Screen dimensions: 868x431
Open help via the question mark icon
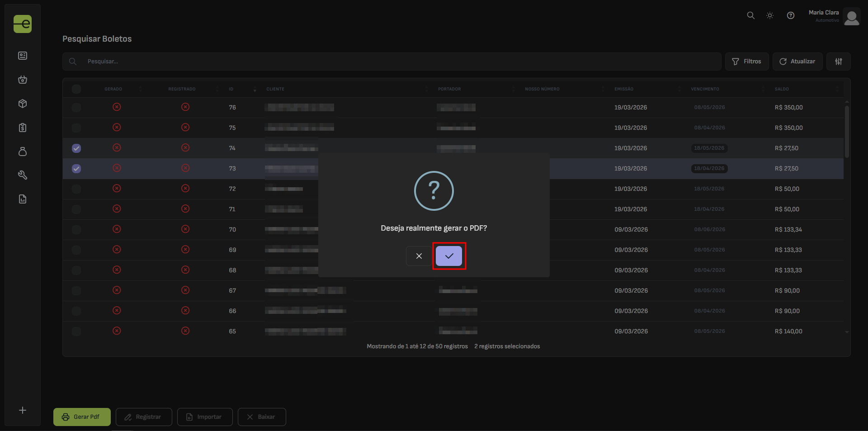point(790,15)
